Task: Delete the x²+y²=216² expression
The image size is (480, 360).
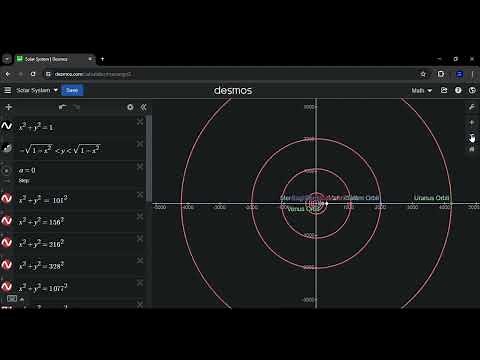Action: [x=140, y=239]
